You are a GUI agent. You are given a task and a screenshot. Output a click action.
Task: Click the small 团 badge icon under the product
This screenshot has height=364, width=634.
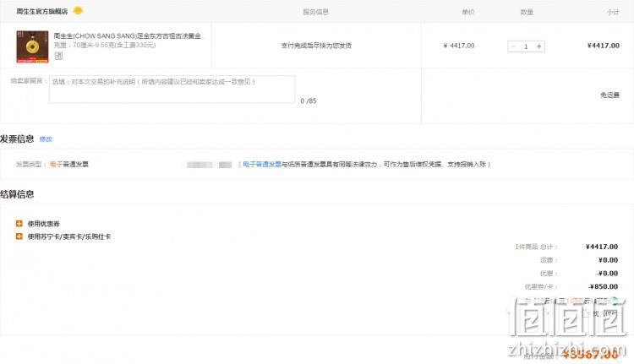point(58,56)
